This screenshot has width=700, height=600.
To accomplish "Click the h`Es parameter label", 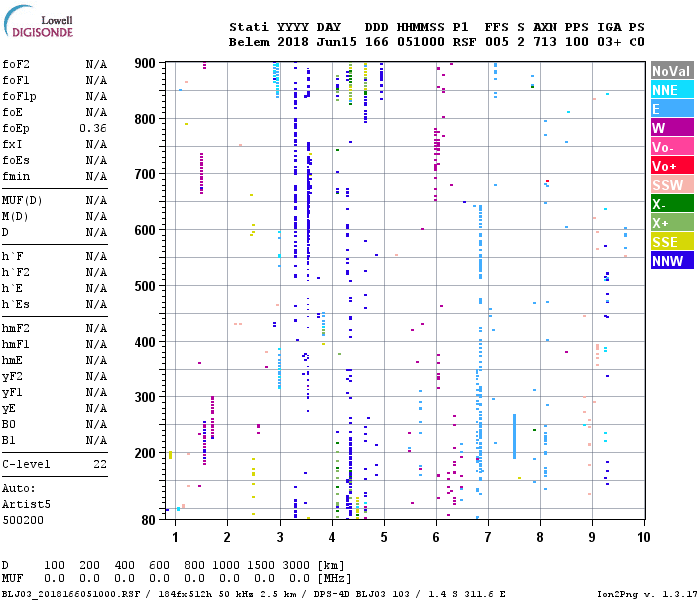I will click(x=16, y=304).
